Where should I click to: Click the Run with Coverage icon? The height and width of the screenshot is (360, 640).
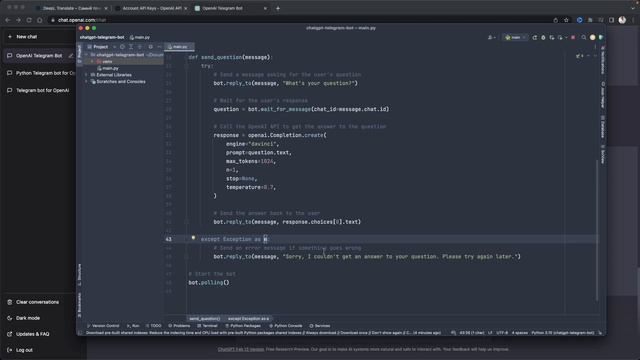(552, 38)
